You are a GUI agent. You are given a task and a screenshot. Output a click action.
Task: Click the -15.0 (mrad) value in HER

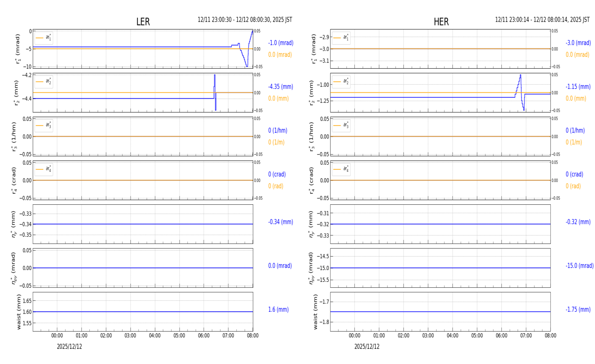click(580, 266)
